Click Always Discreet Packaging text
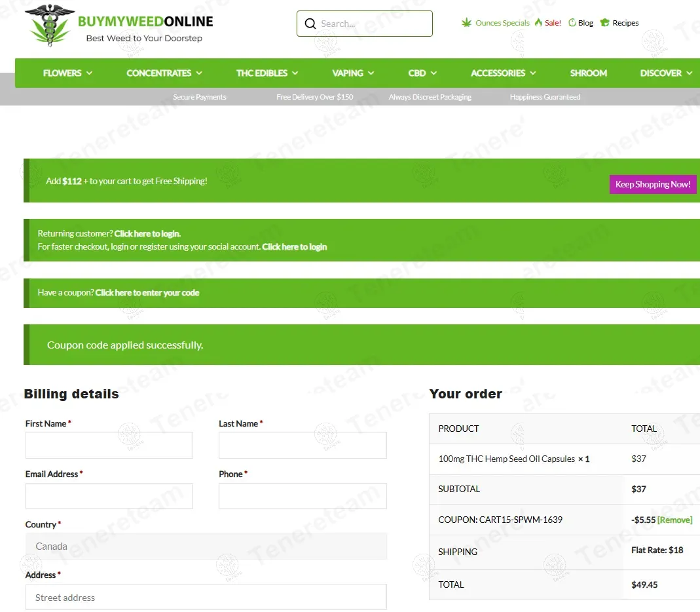The width and height of the screenshot is (700, 612). click(x=430, y=97)
